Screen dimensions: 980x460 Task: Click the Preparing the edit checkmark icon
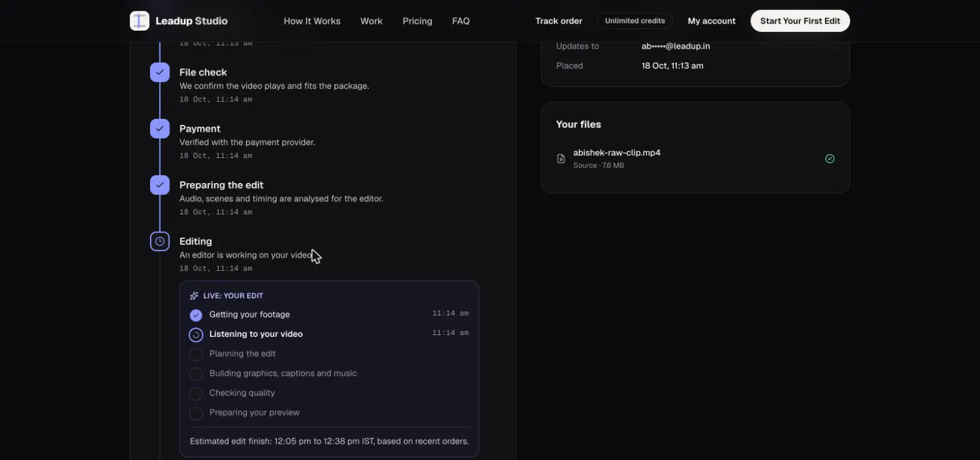point(160,185)
